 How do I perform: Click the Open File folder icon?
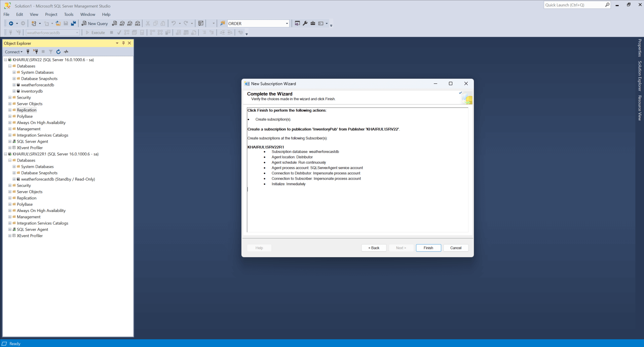58,24
